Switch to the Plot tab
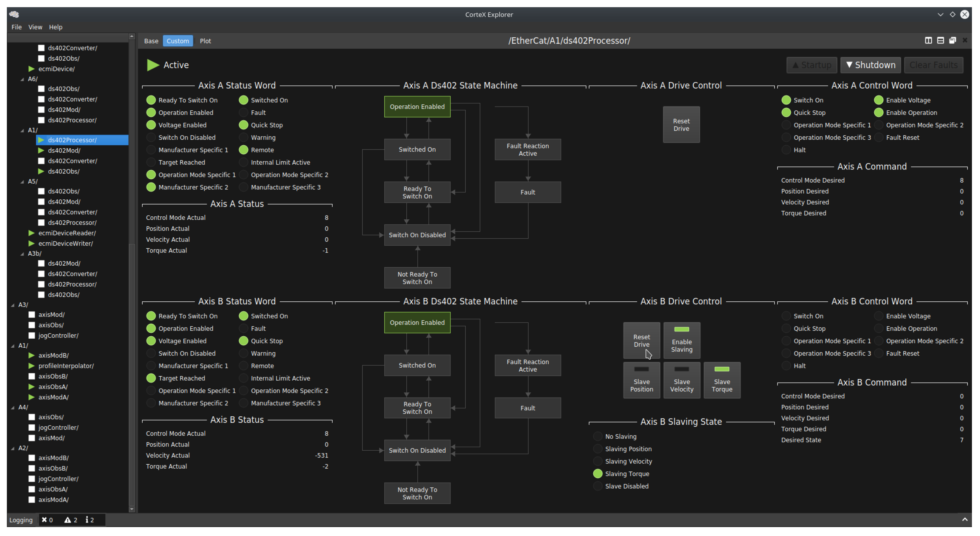 [x=205, y=41]
